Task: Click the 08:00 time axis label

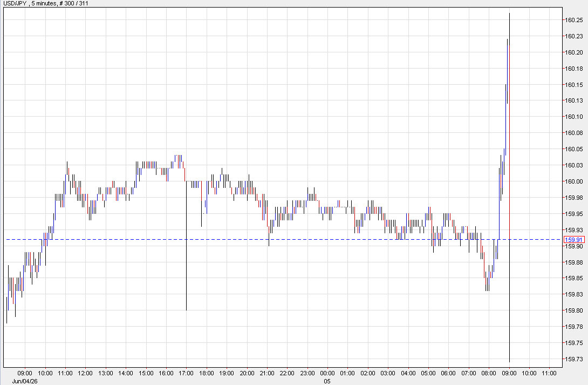Action: tap(489, 373)
